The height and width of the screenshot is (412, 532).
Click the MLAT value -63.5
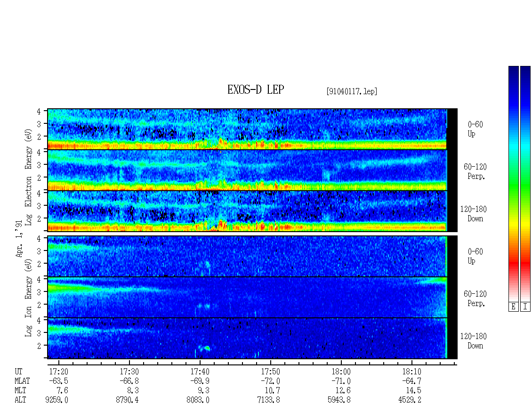[59, 381]
